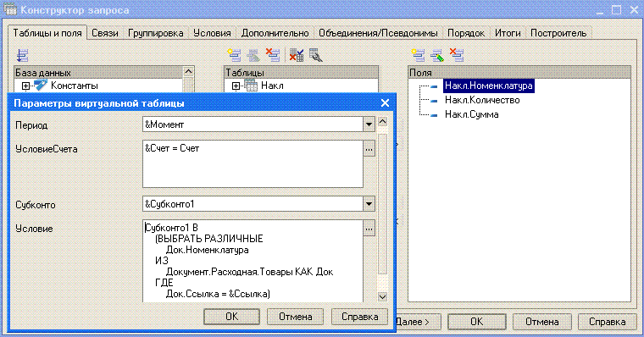Click the delete field icon in Поля toolbar
The width and height of the screenshot is (644, 337).
click(456, 55)
